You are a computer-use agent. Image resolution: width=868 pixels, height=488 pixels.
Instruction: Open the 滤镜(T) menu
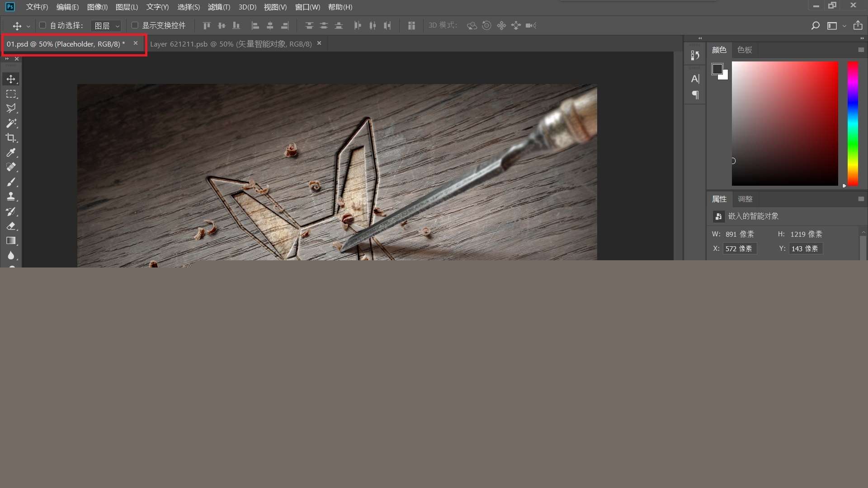click(x=219, y=7)
